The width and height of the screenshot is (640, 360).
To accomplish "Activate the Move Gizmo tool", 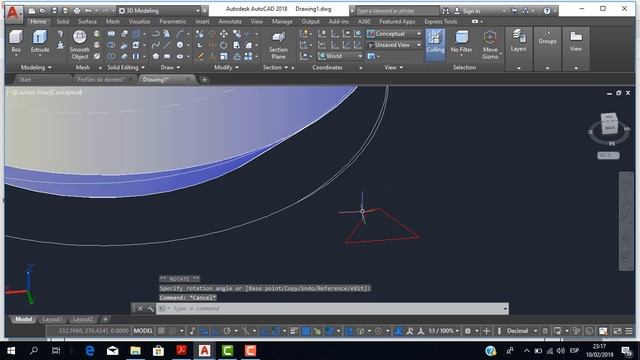I will [490, 45].
